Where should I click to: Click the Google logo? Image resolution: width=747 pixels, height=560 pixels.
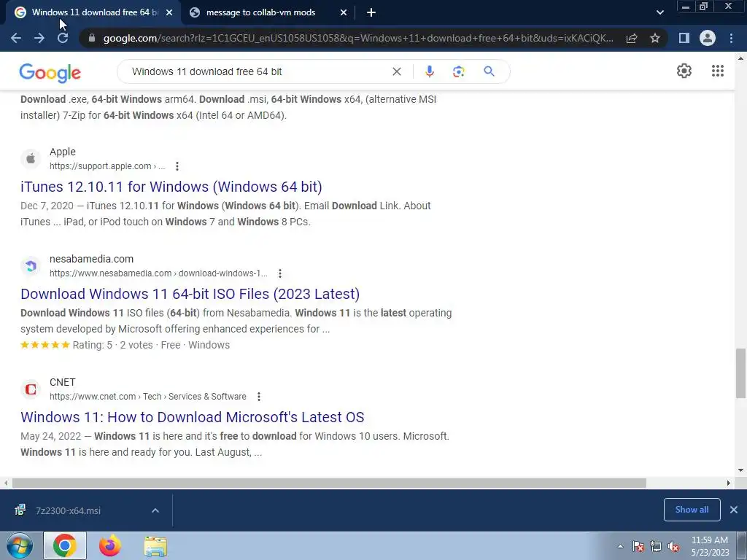click(50, 73)
